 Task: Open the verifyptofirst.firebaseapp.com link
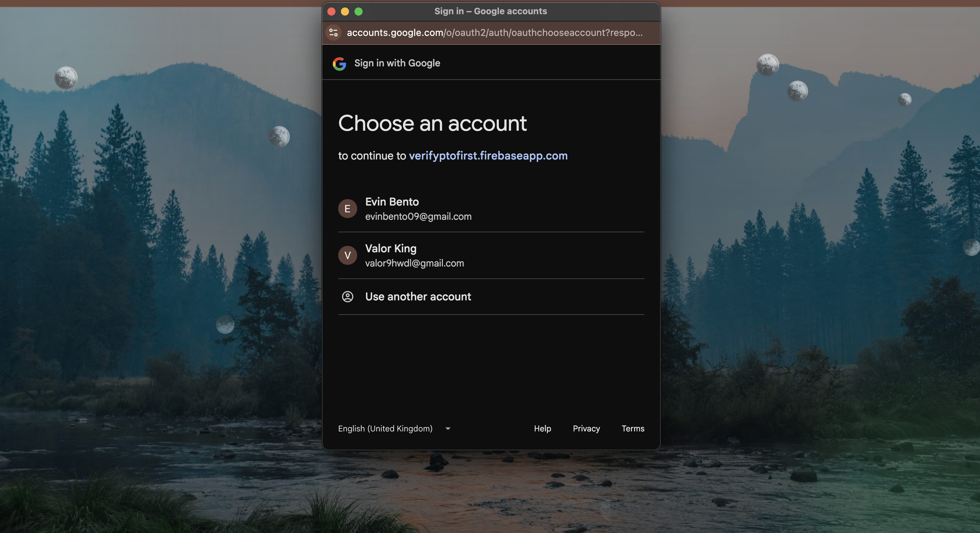(x=488, y=155)
